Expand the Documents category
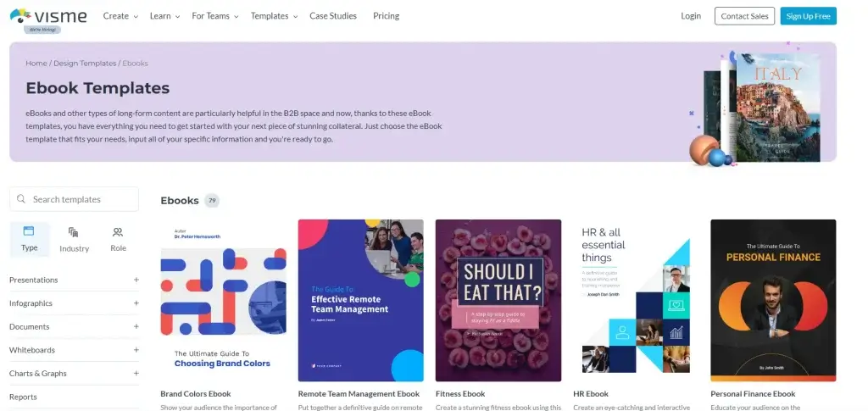868x411 pixels. click(x=136, y=326)
